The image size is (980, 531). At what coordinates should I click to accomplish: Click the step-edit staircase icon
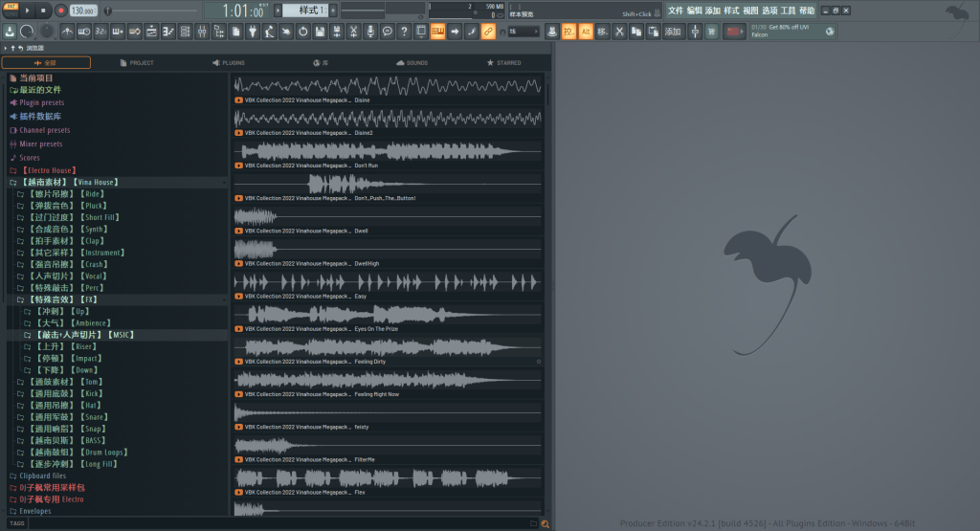click(168, 32)
